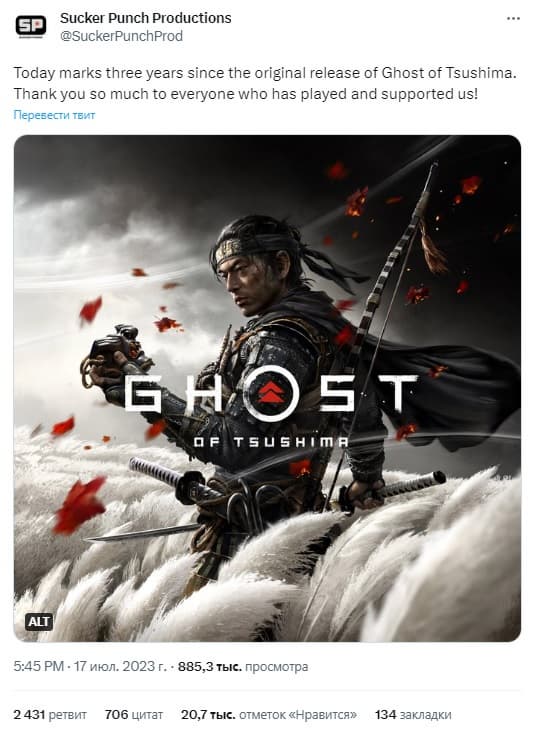The image size is (534, 730).
Task: Open the @SuckerPunchProd handle link
Action: [122, 36]
